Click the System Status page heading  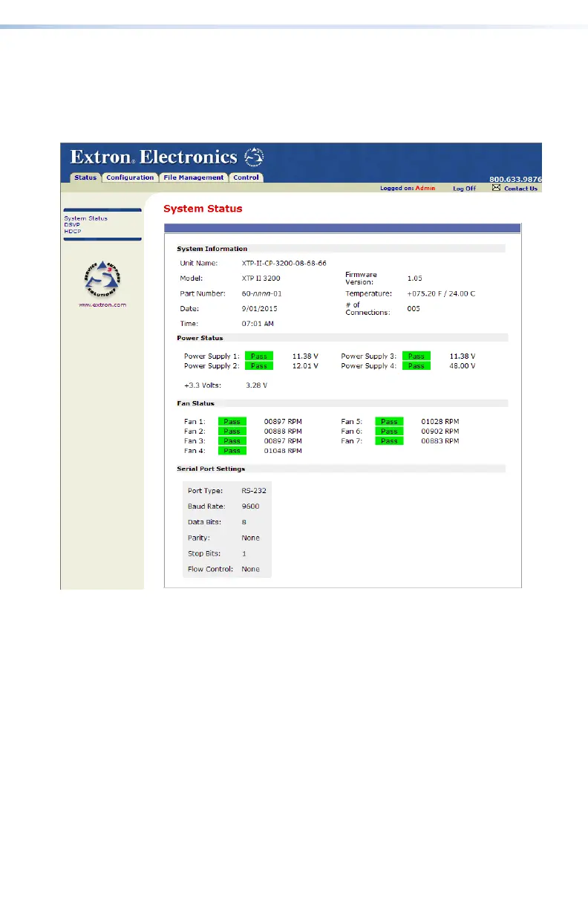203,209
